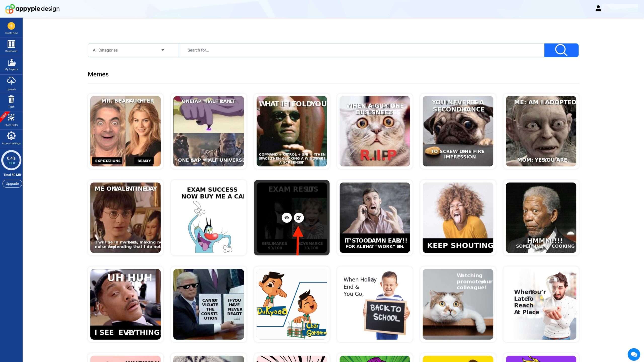The width and height of the screenshot is (644, 362).
Task: Open My Projects in sidebar
Action: [x=11, y=65]
